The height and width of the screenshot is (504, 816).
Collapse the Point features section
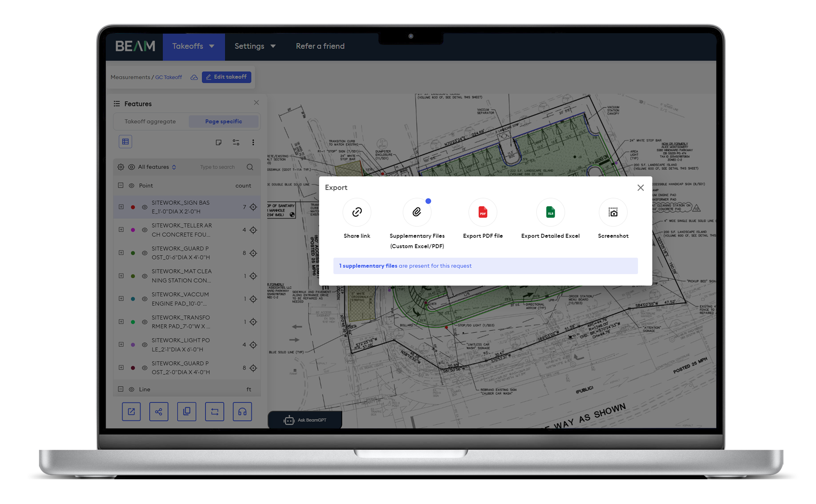click(121, 185)
